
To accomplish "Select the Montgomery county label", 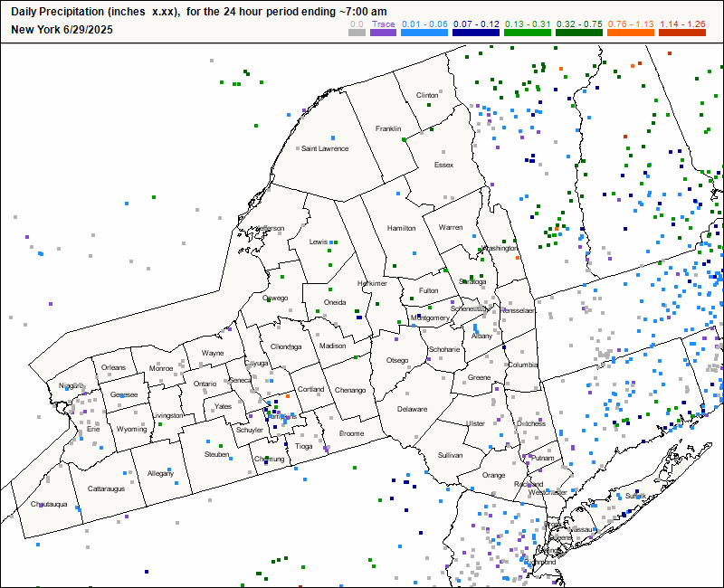I will [431, 318].
